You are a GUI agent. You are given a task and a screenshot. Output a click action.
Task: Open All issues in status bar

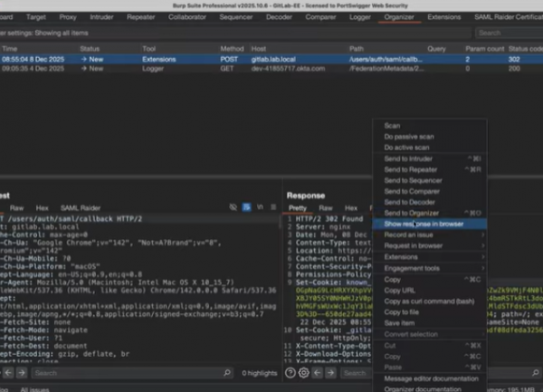(34, 389)
